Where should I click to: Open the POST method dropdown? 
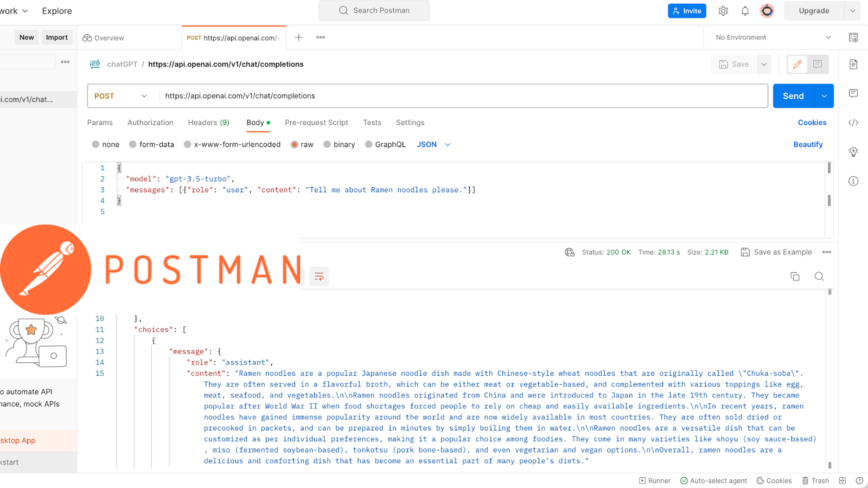121,96
